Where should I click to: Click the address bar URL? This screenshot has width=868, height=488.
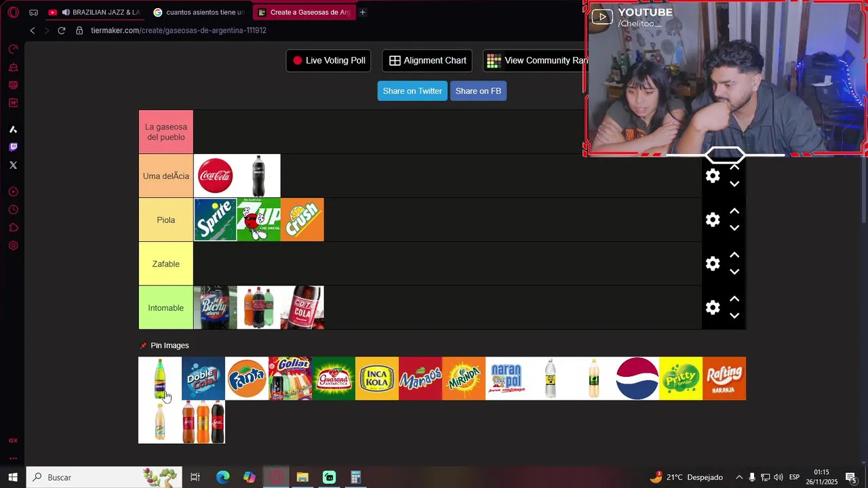tap(179, 30)
